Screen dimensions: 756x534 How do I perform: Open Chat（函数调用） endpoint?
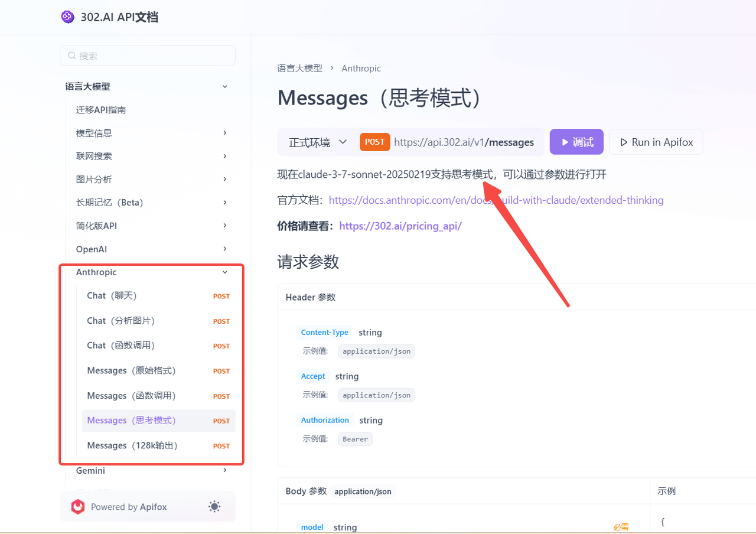(158, 346)
